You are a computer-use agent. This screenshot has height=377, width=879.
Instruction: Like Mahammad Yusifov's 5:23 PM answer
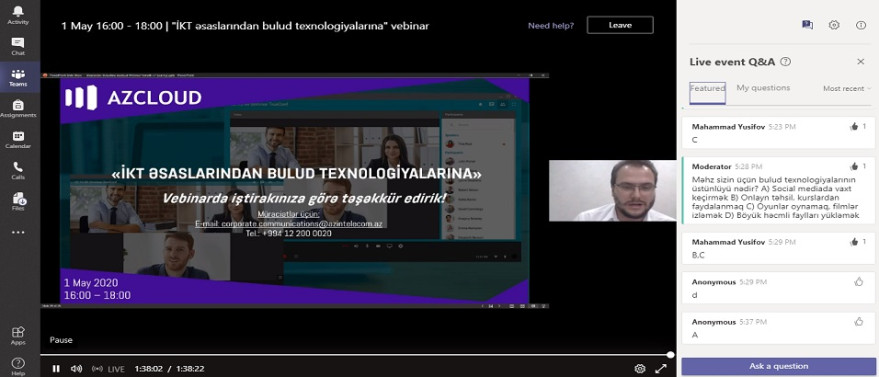(x=854, y=127)
